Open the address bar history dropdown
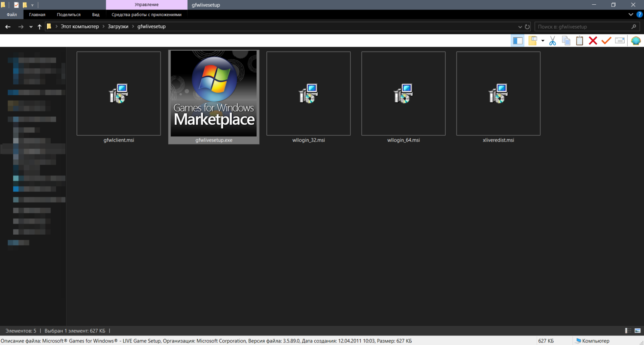This screenshot has height=345, width=644. 520,27
